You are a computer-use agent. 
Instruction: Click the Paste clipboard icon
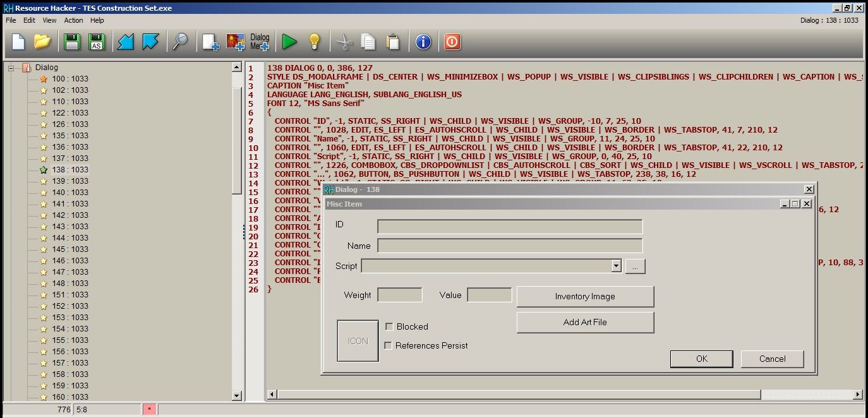click(392, 42)
